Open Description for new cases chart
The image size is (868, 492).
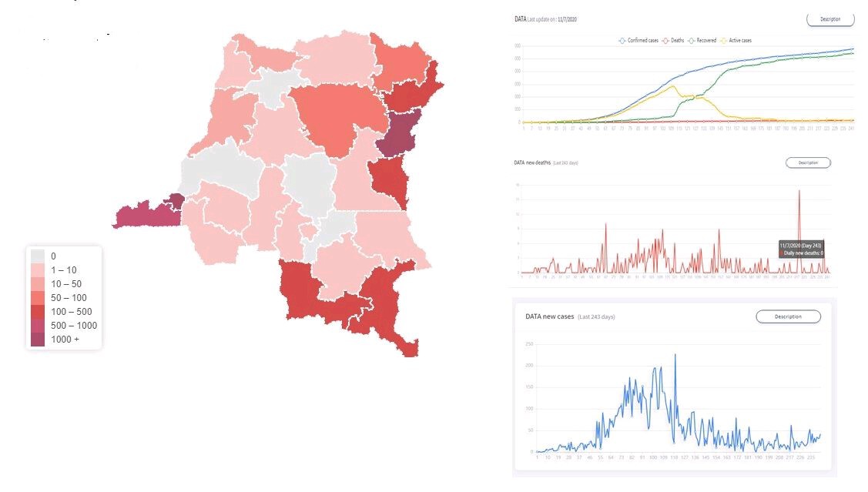click(x=788, y=316)
